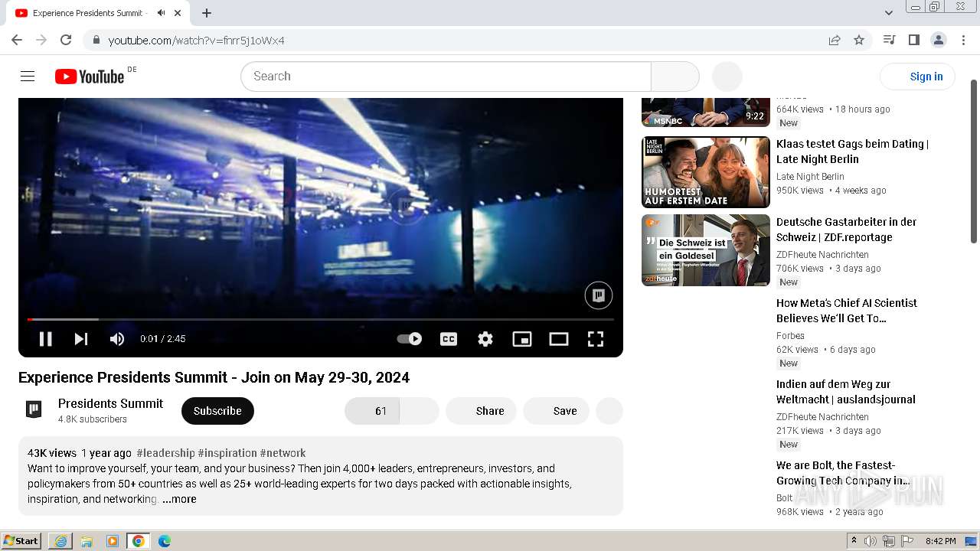Like the video showing 61 likes
The height and width of the screenshot is (551, 980).
point(372,411)
